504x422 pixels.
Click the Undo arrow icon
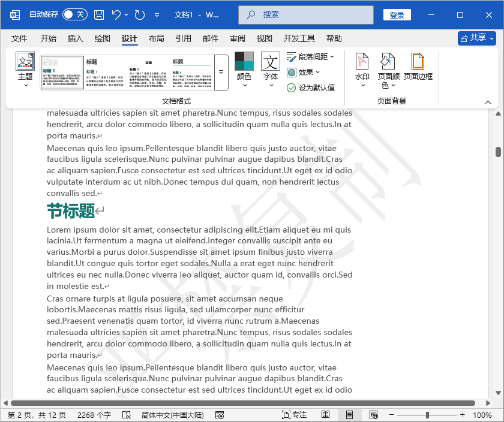[117, 14]
